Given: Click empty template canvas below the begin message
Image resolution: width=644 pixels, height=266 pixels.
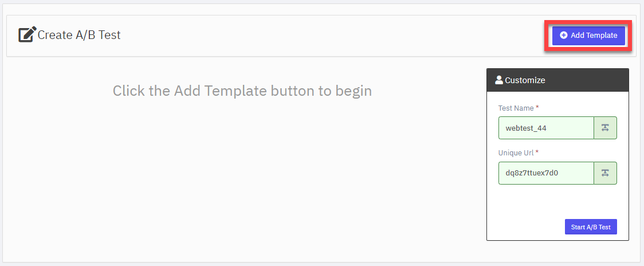Looking at the screenshot, I should pyautogui.click(x=242, y=177).
